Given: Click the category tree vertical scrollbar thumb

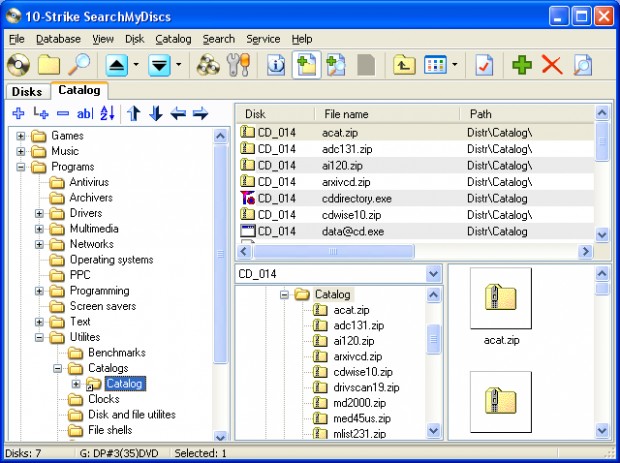Looking at the screenshot, I should 220,253.
